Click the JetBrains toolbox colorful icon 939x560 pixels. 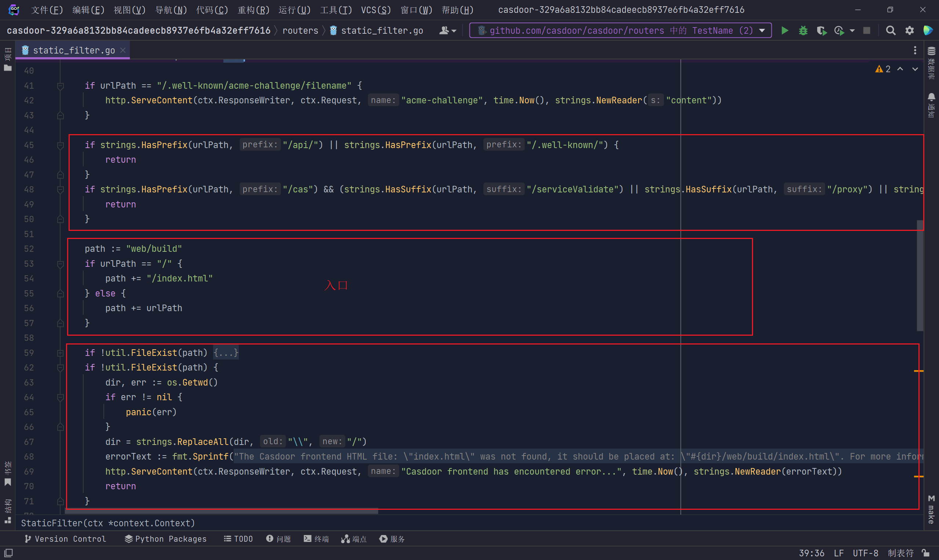coord(928,30)
